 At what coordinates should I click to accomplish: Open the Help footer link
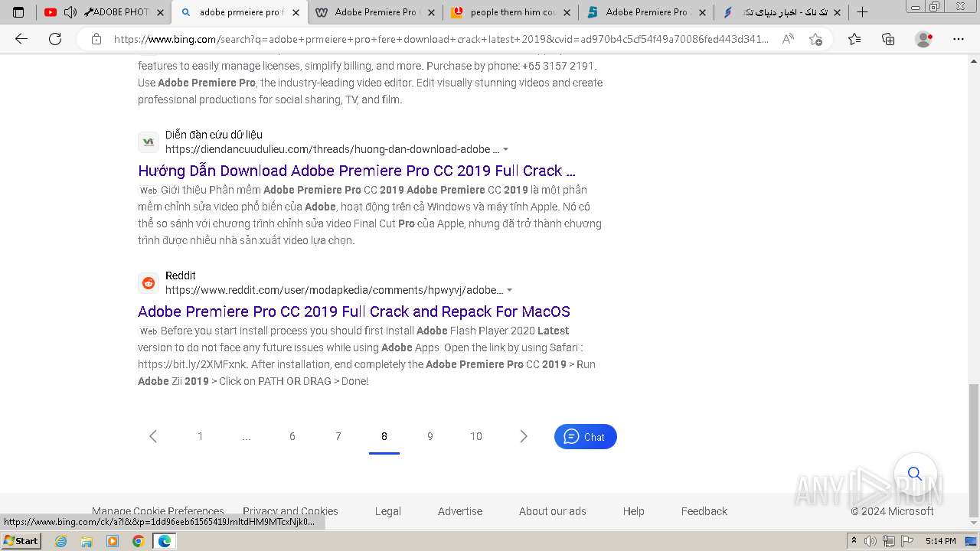click(x=633, y=511)
